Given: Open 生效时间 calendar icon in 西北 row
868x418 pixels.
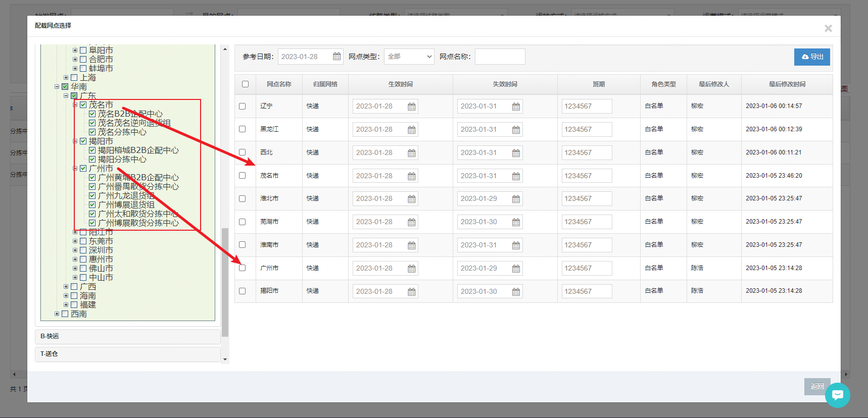Looking at the screenshot, I should point(412,153).
